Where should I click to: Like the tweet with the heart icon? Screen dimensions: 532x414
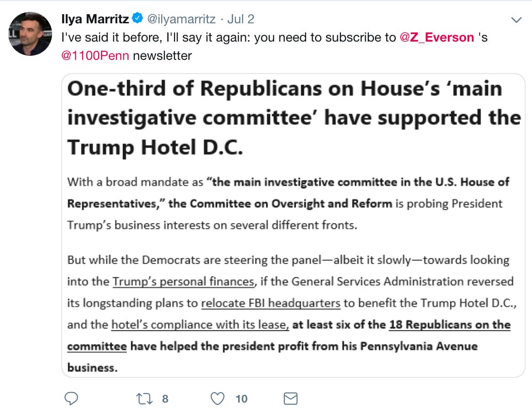218,399
